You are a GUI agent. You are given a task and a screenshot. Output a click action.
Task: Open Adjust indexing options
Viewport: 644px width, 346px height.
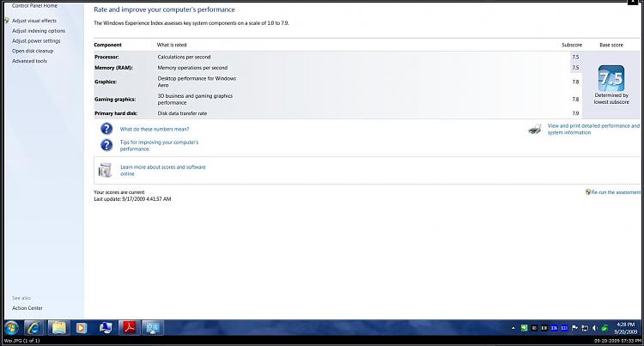(39, 31)
